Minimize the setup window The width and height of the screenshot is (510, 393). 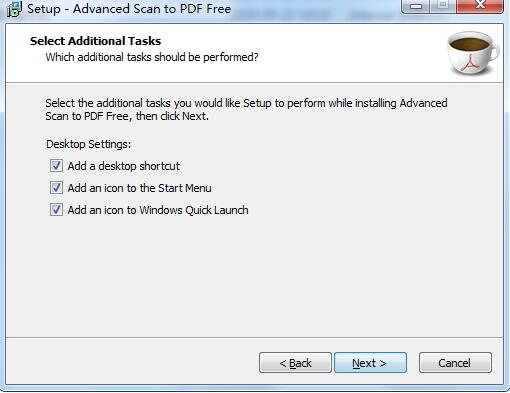(415, 6)
